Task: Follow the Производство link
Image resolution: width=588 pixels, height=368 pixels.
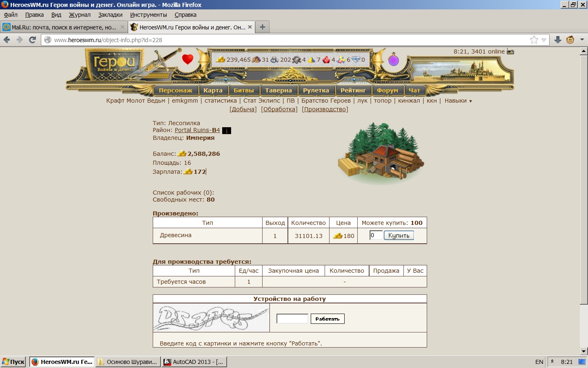Action: pyautogui.click(x=325, y=109)
